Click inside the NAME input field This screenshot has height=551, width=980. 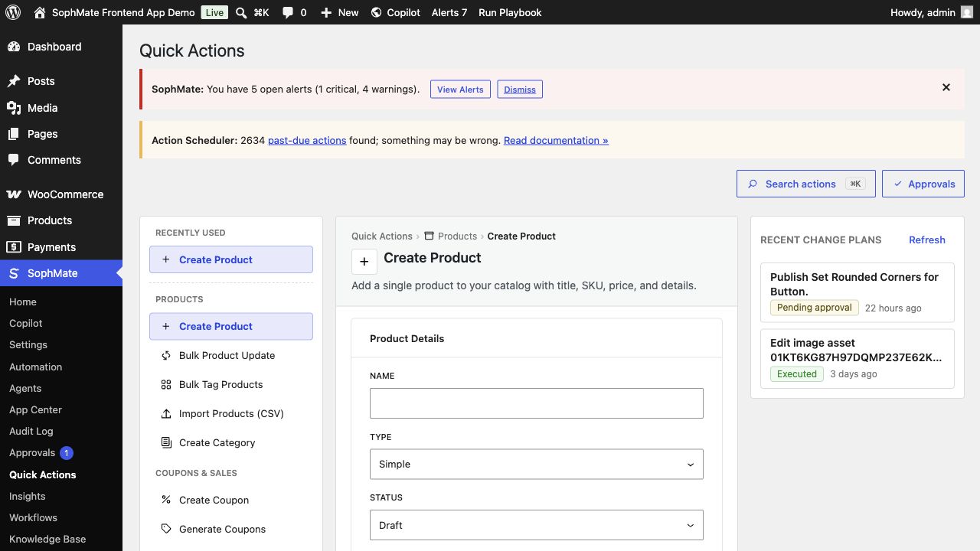(x=536, y=403)
